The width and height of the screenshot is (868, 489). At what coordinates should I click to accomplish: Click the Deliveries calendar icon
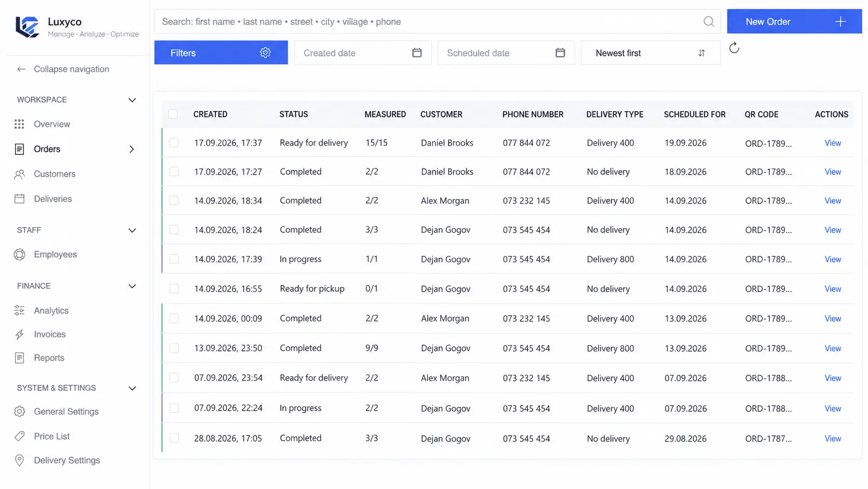[19, 199]
